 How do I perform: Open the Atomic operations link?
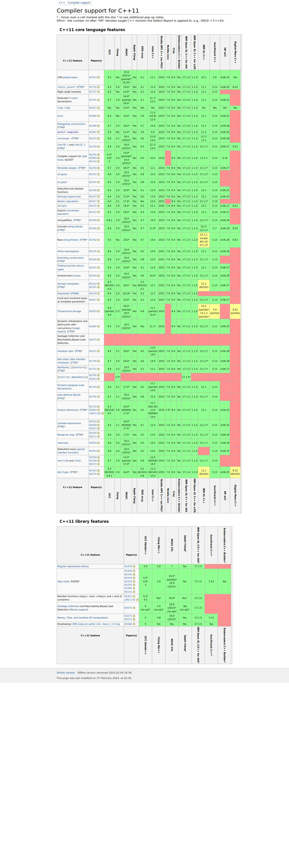[68, 201]
